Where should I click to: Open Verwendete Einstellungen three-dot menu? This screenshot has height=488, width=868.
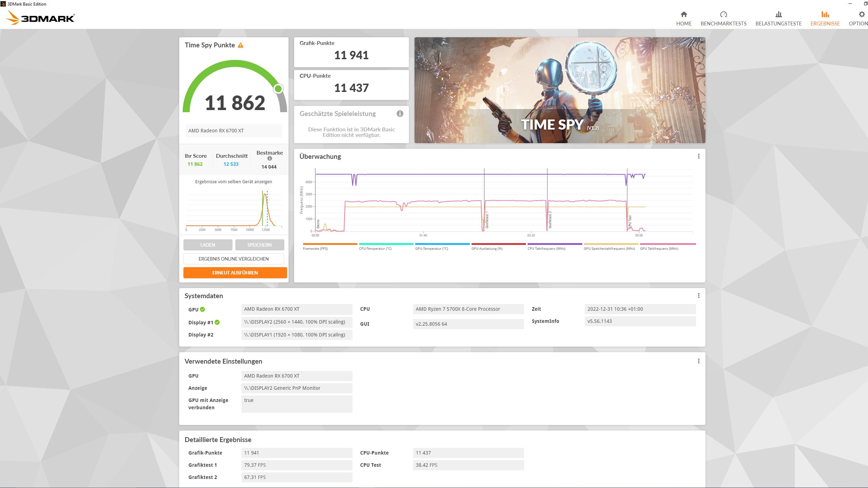tap(698, 361)
